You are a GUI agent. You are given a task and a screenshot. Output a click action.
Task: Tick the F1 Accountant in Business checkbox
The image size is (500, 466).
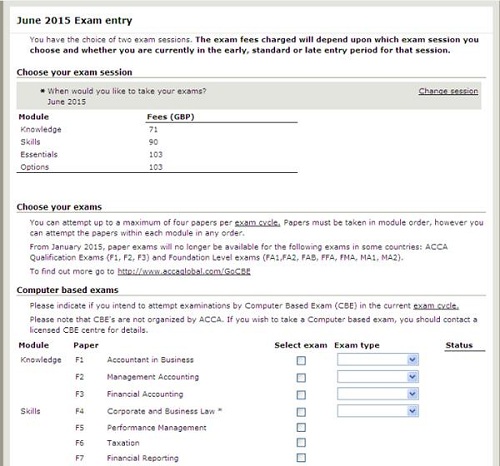pos(301,361)
